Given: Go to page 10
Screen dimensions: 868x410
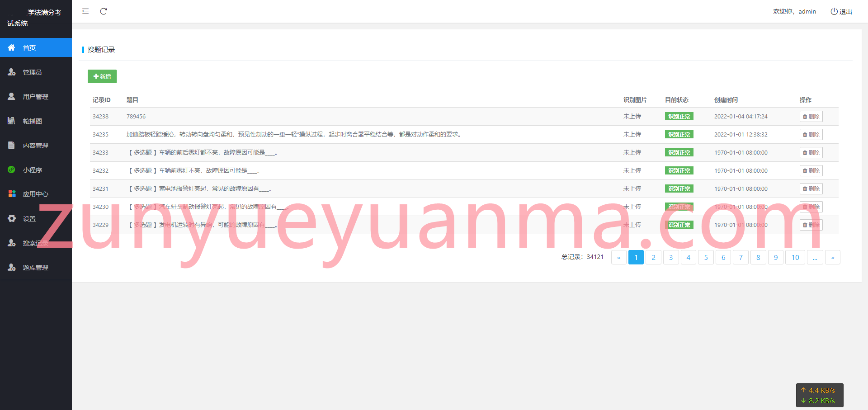Looking at the screenshot, I should point(795,257).
